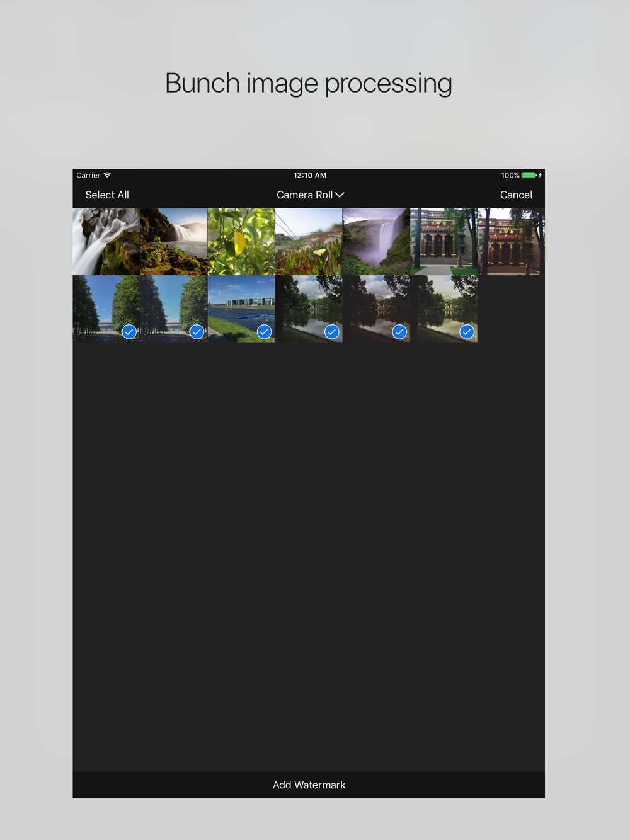Select the first brick building photo
Image resolution: width=630 pixels, height=840 pixels.
444,242
